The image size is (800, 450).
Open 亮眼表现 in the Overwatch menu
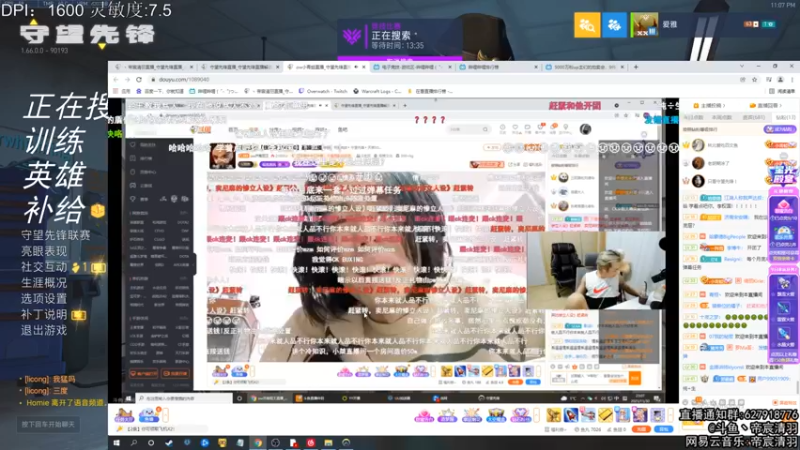click(x=44, y=251)
